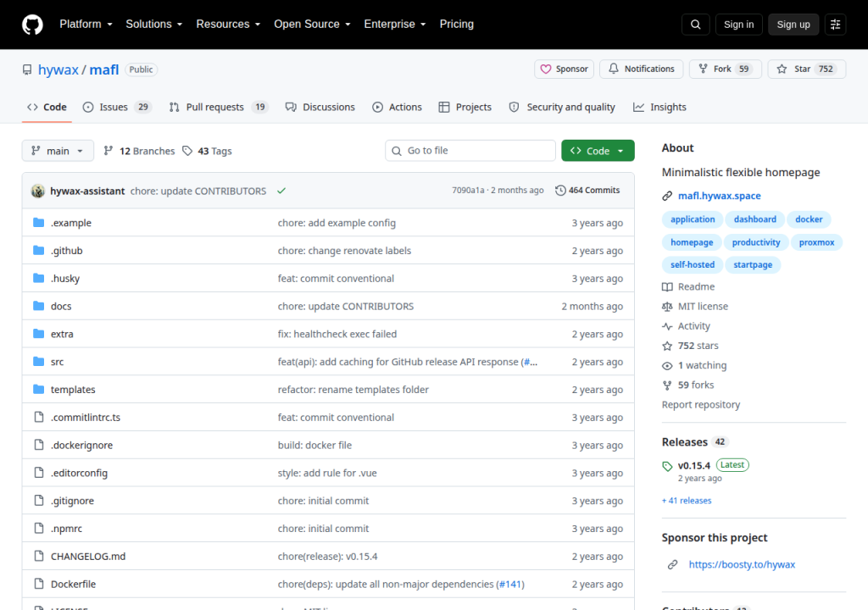
Task: Open the green Code dropdown button
Action: coord(598,151)
